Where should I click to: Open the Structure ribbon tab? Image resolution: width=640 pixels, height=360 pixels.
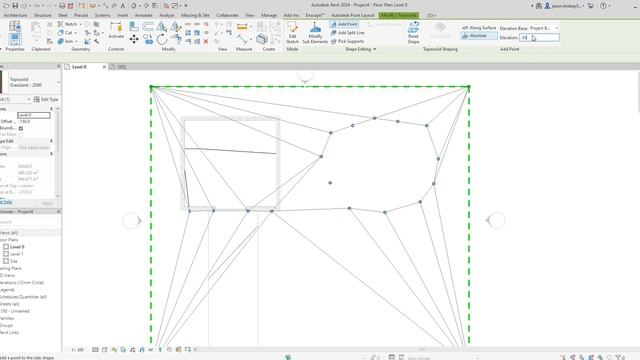[42, 15]
